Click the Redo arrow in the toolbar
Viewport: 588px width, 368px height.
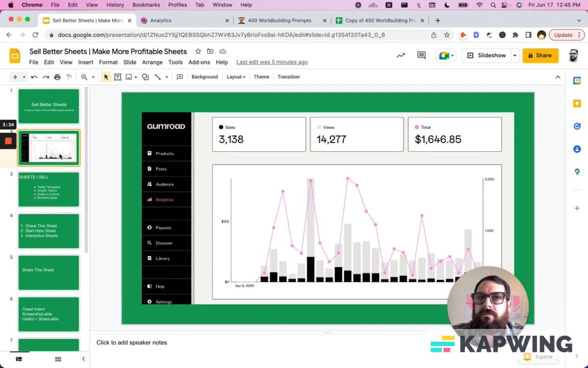click(46, 77)
